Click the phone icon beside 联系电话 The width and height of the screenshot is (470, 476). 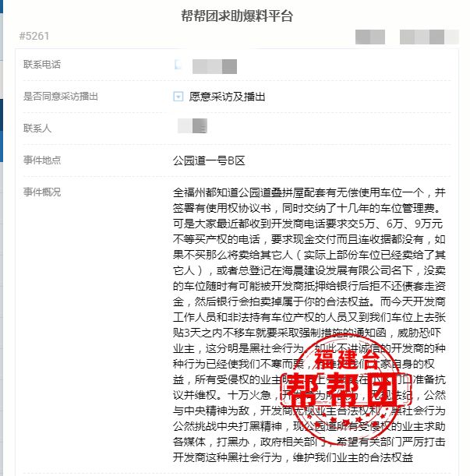[x=178, y=65]
